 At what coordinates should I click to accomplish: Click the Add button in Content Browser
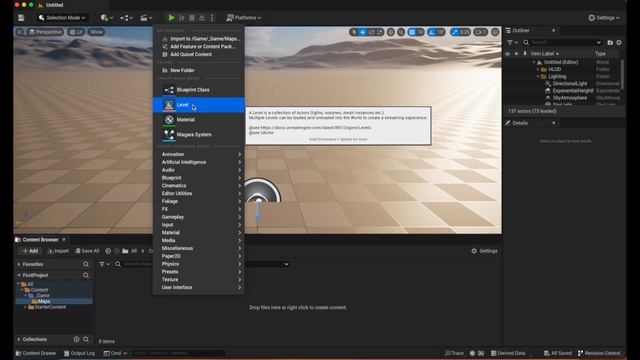coord(30,251)
